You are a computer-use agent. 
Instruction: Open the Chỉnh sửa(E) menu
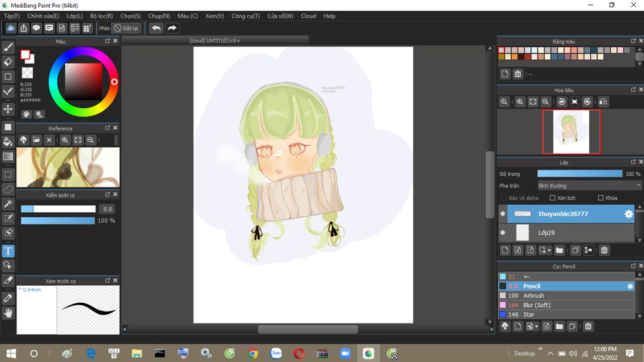click(x=43, y=16)
